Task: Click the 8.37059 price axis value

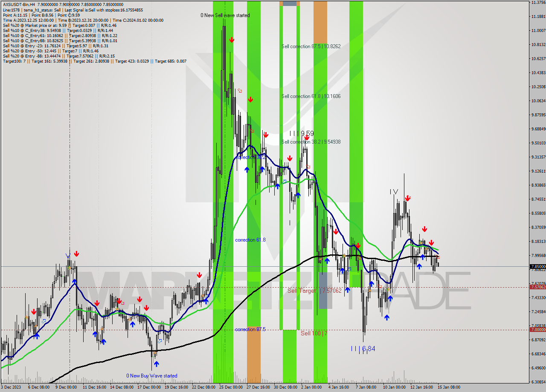Action: pyautogui.click(x=538, y=227)
